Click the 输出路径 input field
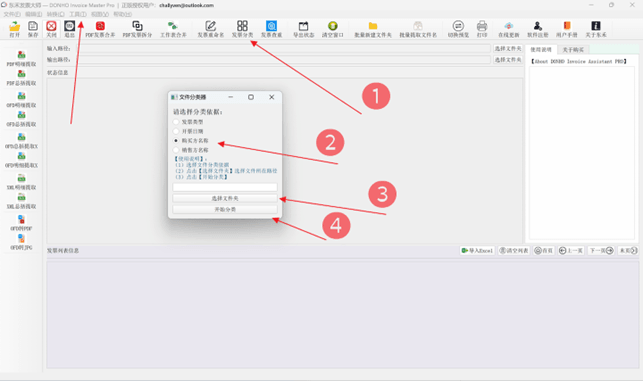The height and width of the screenshot is (381, 643). (x=285, y=60)
